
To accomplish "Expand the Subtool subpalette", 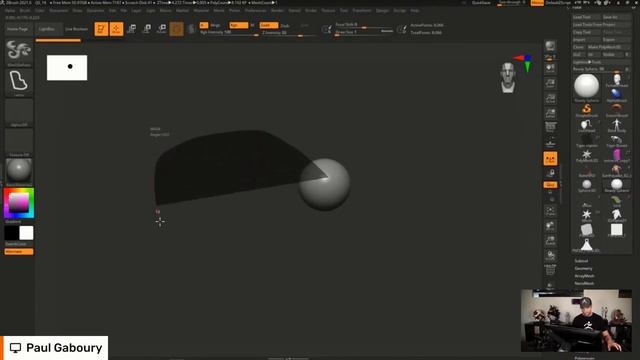I will [x=581, y=261].
